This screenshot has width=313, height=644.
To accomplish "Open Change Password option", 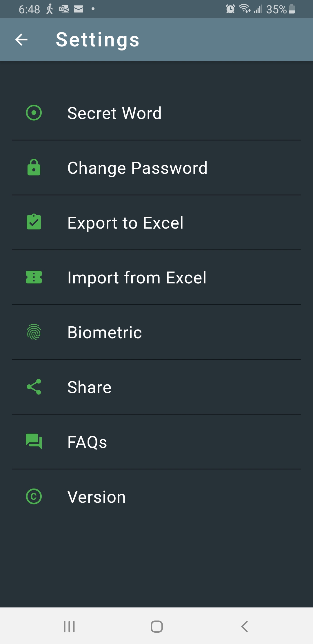I will pos(137,168).
